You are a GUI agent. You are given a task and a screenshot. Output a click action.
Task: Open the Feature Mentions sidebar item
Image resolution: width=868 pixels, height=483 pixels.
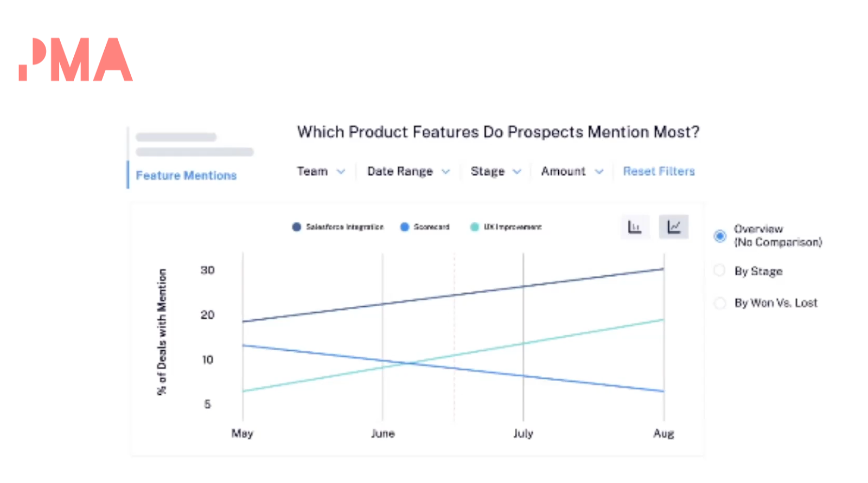point(186,176)
